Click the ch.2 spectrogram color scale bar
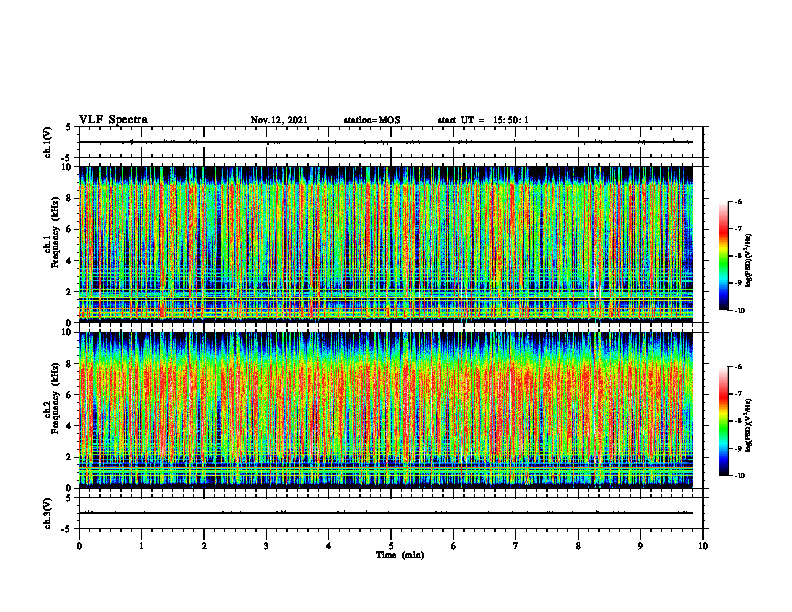 tap(723, 421)
